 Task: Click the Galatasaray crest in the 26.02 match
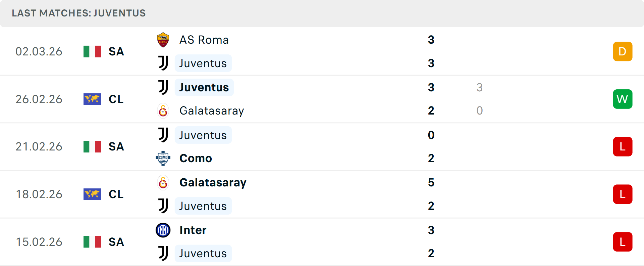163,111
